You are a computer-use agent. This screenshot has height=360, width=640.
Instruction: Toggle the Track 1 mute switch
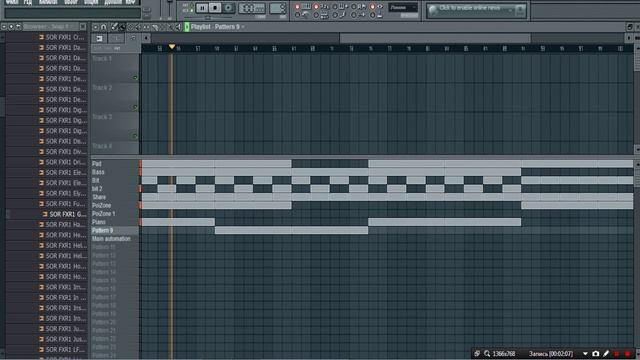[x=135, y=78]
